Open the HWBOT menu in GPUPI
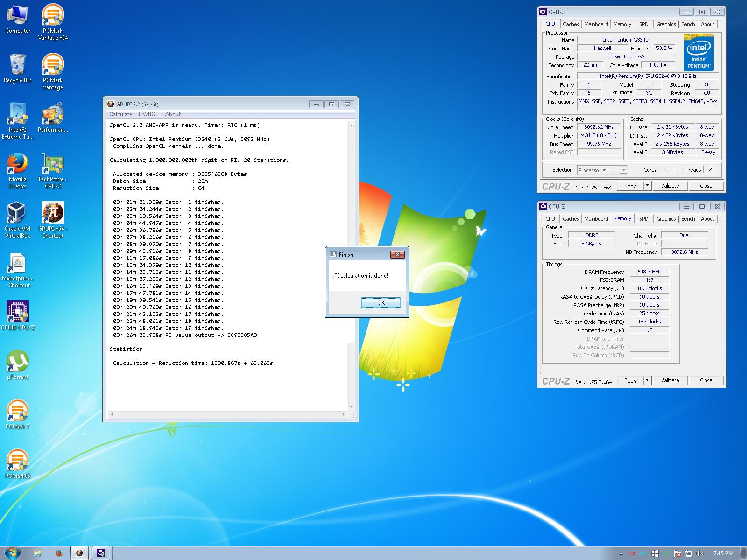This screenshot has height=560, width=747. (x=148, y=114)
